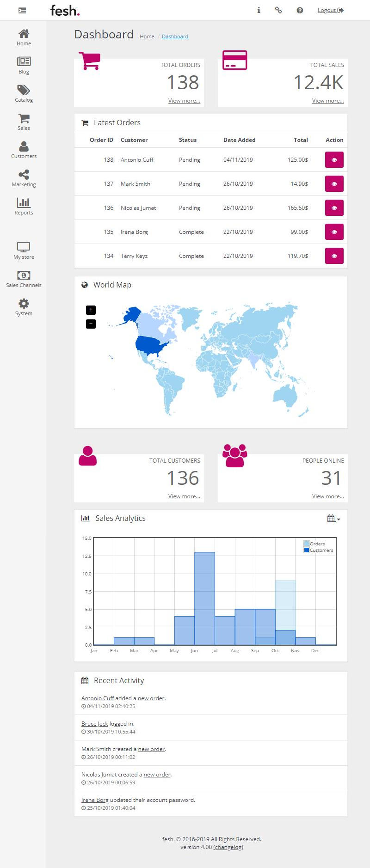View Irena Borg's order 135 details
This screenshot has height=868, width=370.
point(334,232)
